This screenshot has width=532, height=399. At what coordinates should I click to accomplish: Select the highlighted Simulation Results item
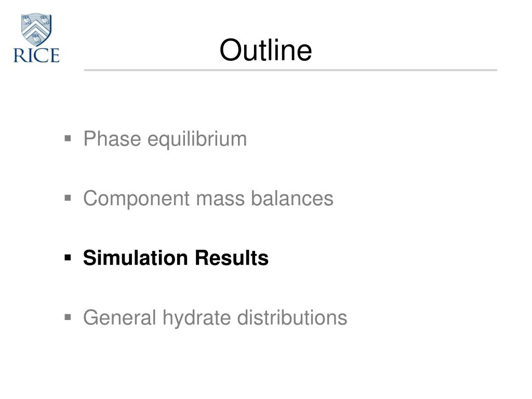(x=176, y=258)
